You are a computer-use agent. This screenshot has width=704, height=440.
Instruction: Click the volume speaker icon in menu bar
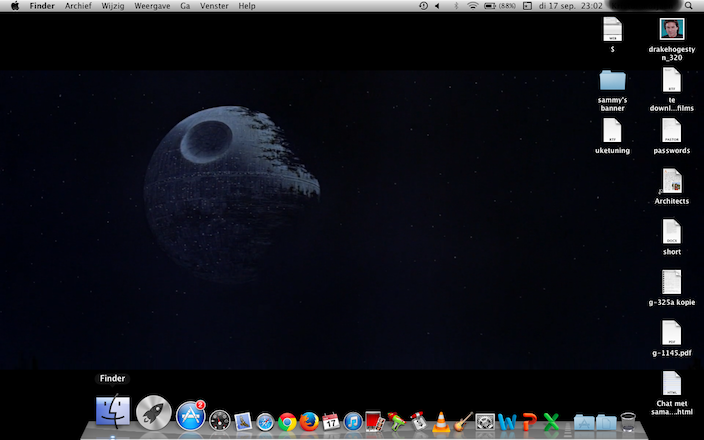pos(437,6)
